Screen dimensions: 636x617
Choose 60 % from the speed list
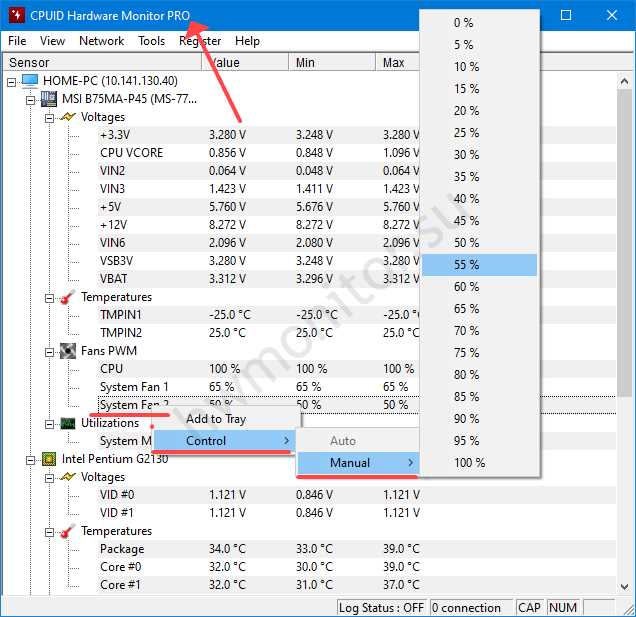(x=479, y=287)
